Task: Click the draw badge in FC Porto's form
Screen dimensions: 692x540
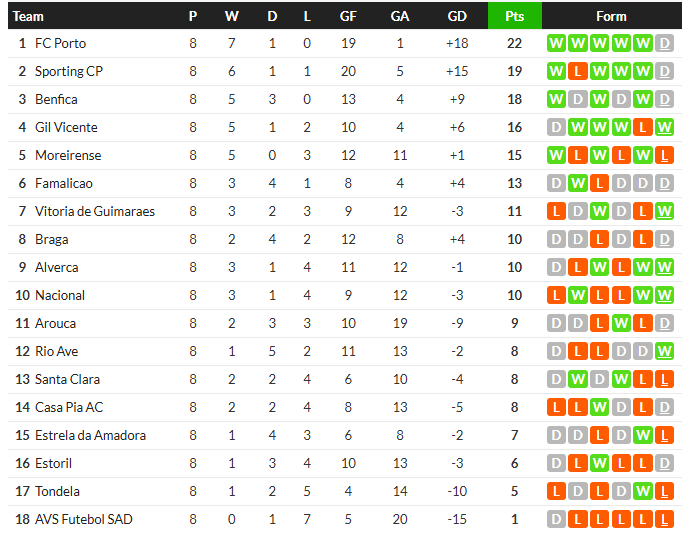Action: (665, 43)
